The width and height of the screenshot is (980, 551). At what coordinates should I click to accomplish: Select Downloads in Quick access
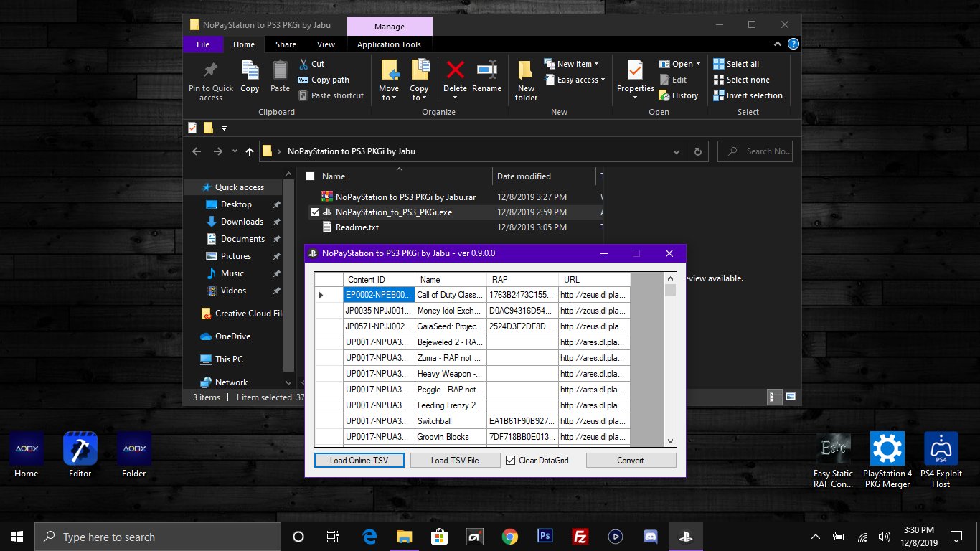[x=242, y=222]
